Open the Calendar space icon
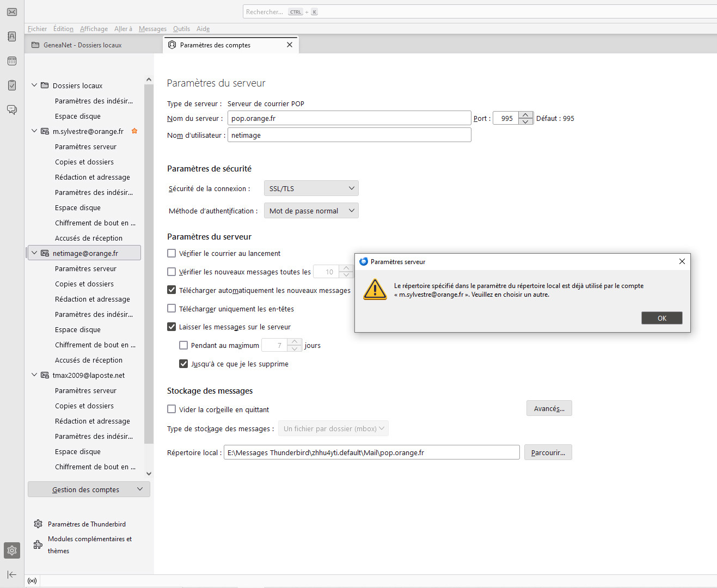717x588 pixels. click(x=12, y=61)
